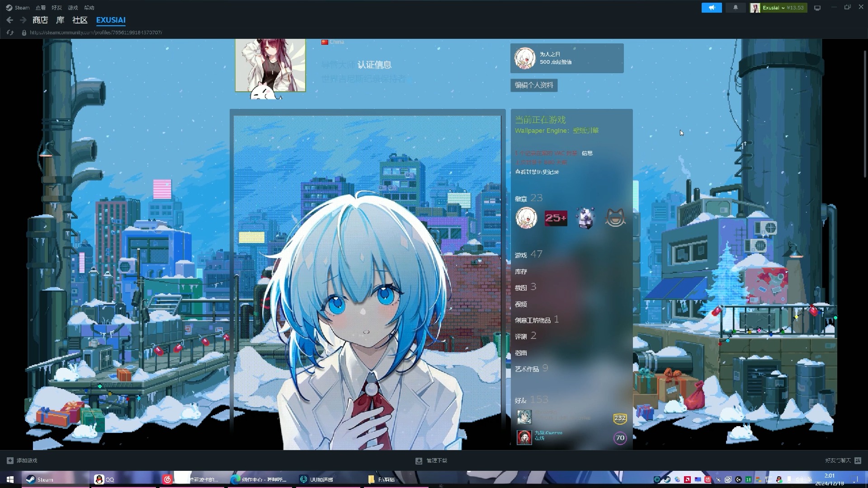The height and width of the screenshot is (488, 868).
Task: Open the 视频 videos link
Action: pos(521,304)
